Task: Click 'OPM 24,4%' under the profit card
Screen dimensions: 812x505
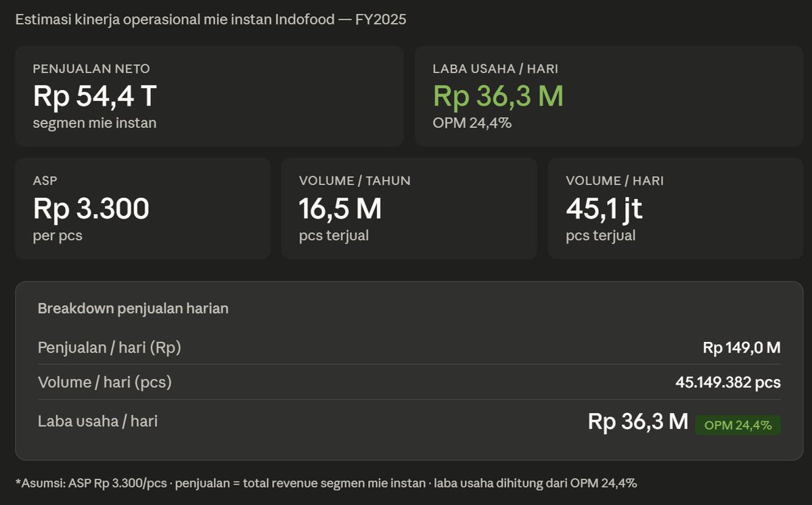Action: point(472,123)
